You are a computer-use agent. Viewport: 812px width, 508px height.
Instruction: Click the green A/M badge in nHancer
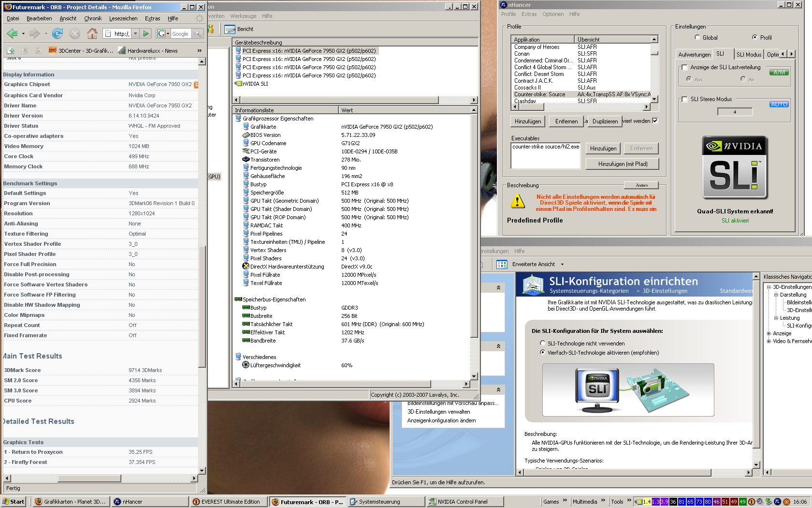[x=779, y=73]
